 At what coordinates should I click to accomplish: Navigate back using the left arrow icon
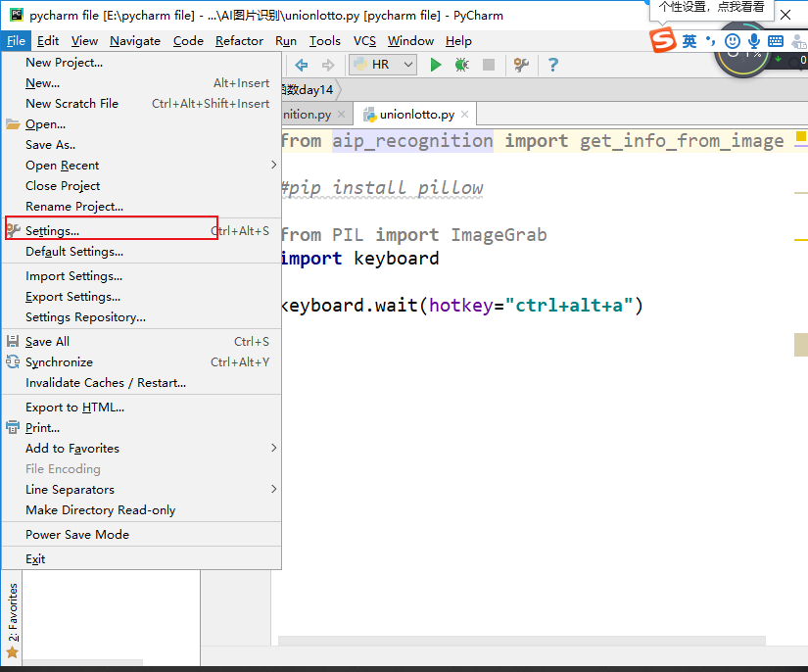[304, 65]
